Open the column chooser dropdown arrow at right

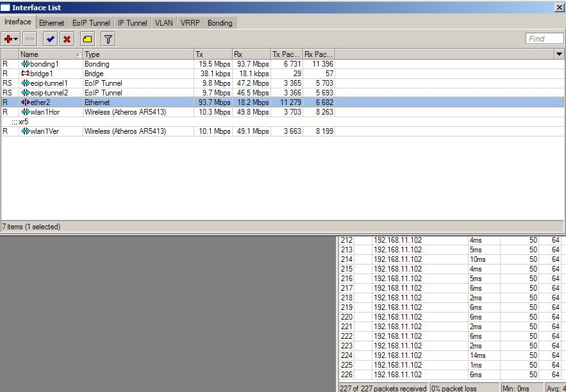pos(558,54)
